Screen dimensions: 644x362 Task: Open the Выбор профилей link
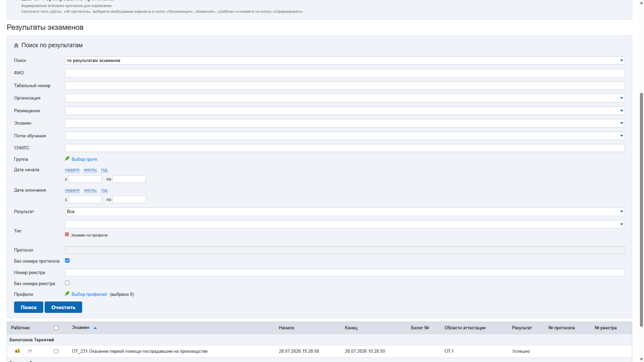click(89, 294)
